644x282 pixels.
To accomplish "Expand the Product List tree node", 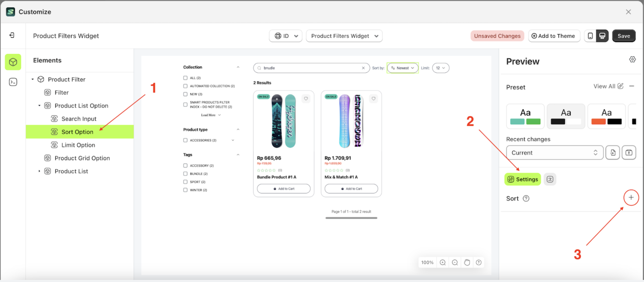I will point(39,171).
